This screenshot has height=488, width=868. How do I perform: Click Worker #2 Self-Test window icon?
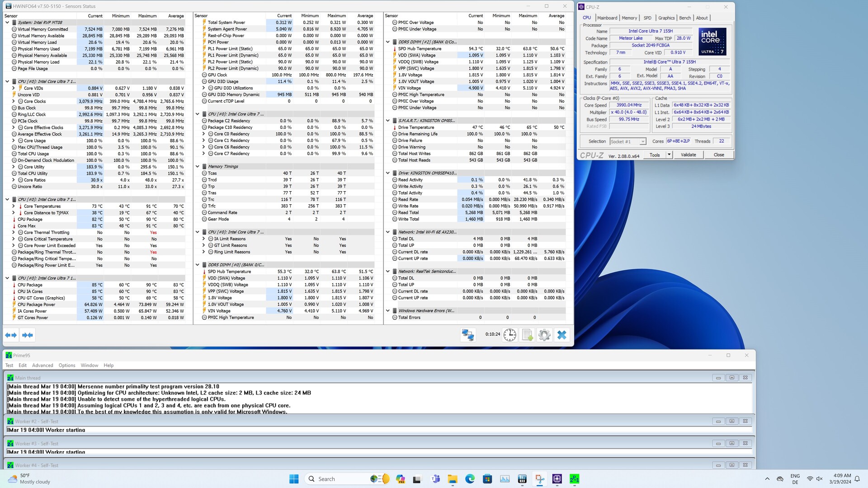click(10, 421)
